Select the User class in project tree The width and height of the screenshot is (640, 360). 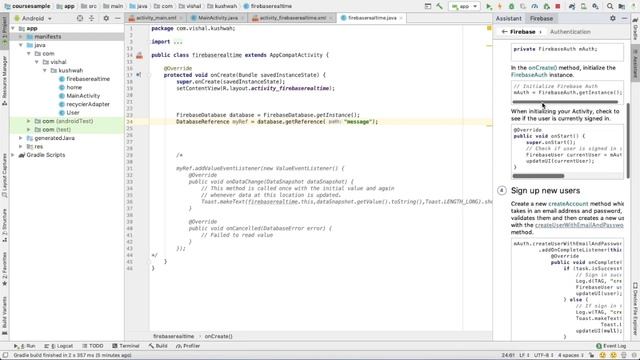click(69, 113)
